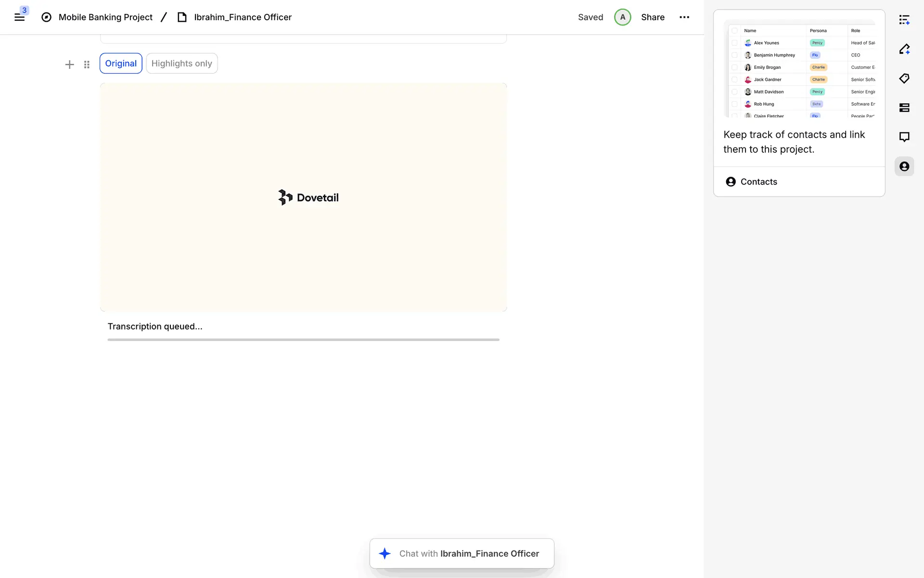This screenshot has height=578, width=924.
Task: Switch to Highlights only view
Action: [x=181, y=64]
